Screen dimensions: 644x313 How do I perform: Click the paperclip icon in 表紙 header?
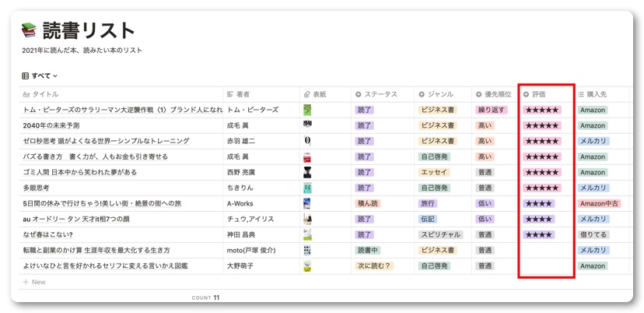(307, 94)
